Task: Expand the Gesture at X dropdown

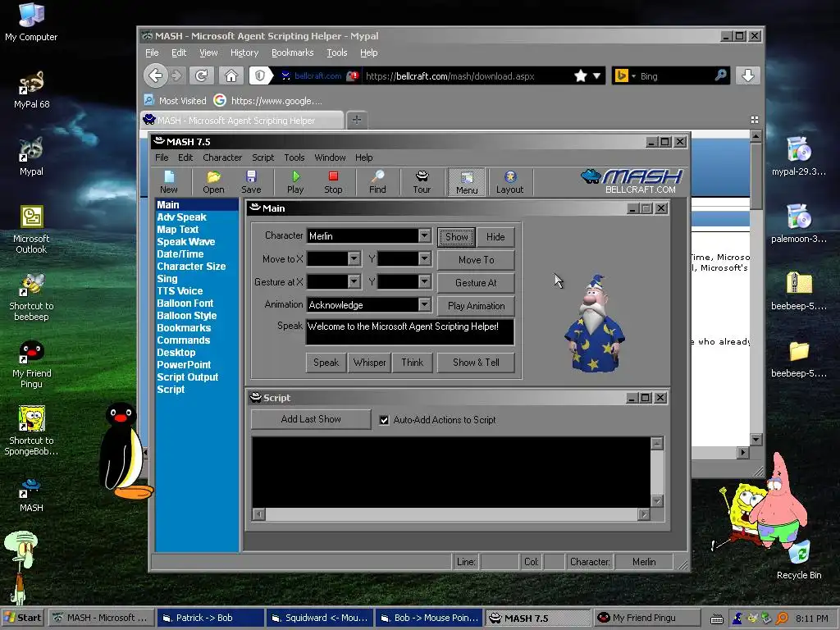Action: [354, 282]
